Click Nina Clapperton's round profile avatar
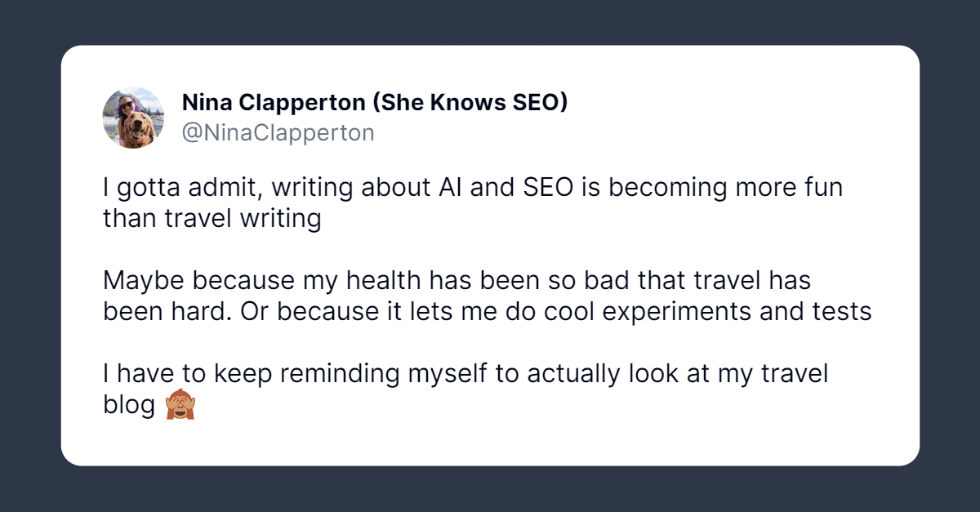This screenshot has height=512, width=980. (x=133, y=118)
